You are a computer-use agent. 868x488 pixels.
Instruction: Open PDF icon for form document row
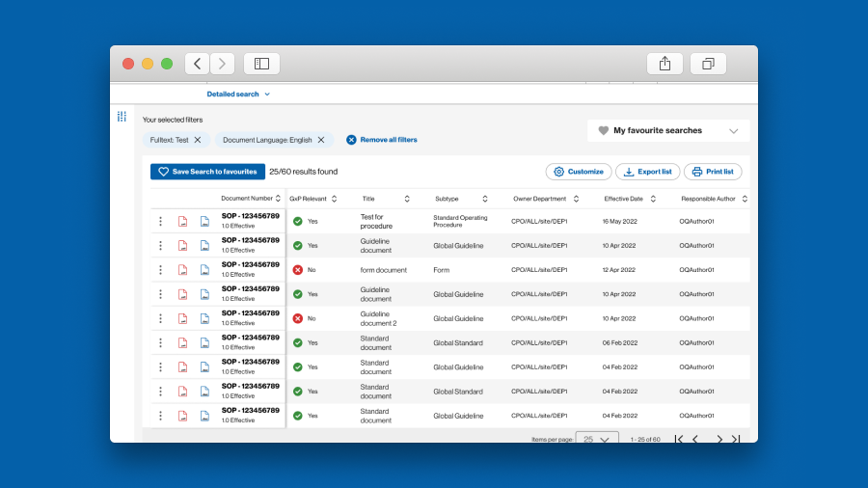click(182, 270)
